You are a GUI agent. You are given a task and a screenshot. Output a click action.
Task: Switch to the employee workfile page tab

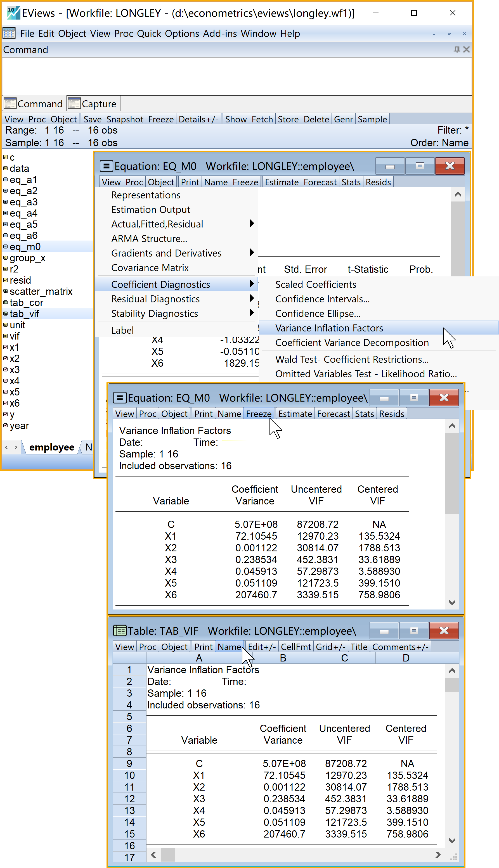point(52,447)
